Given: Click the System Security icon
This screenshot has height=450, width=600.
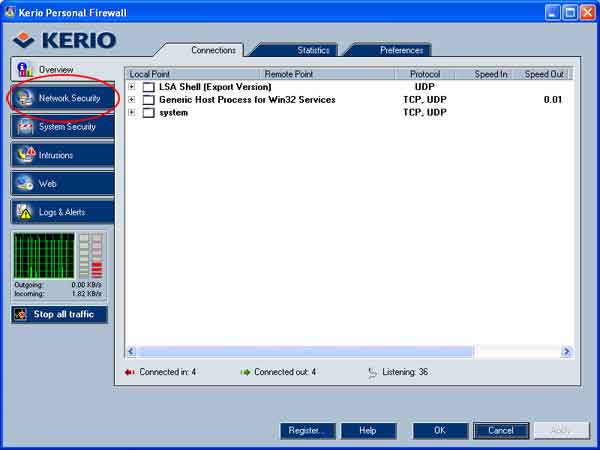Looking at the screenshot, I should click(x=25, y=127).
